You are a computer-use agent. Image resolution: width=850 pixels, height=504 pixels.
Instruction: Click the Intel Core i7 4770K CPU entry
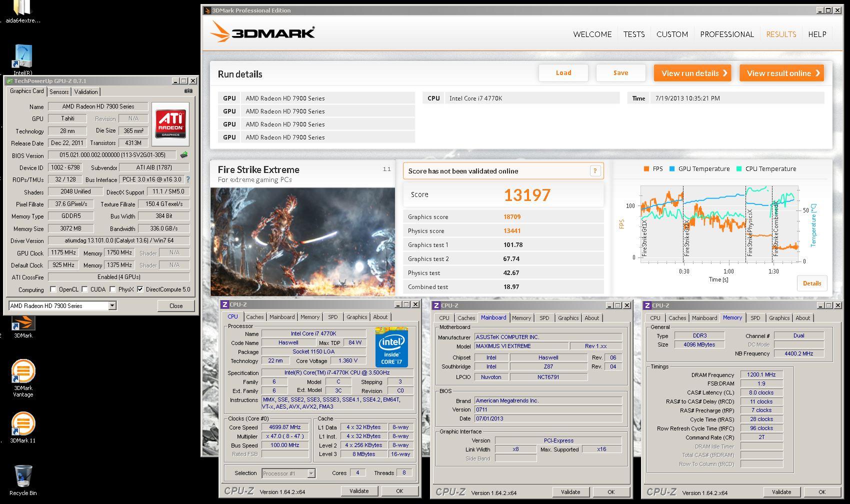coord(521,98)
